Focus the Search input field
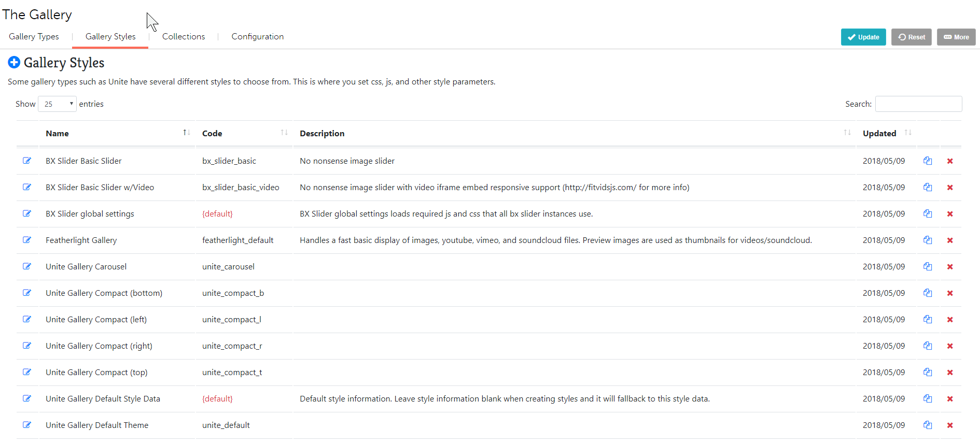This screenshot has height=444, width=980. point(918,104)
